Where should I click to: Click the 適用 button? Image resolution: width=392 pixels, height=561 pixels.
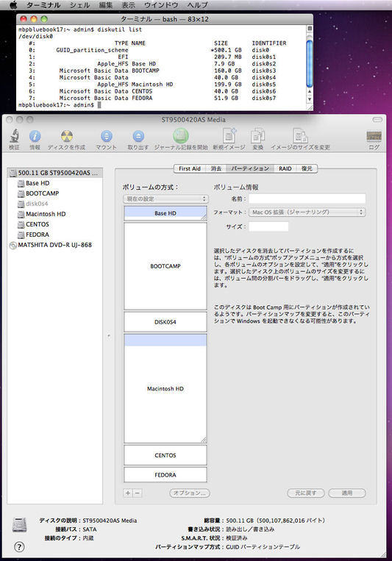[x=347, y=493]
